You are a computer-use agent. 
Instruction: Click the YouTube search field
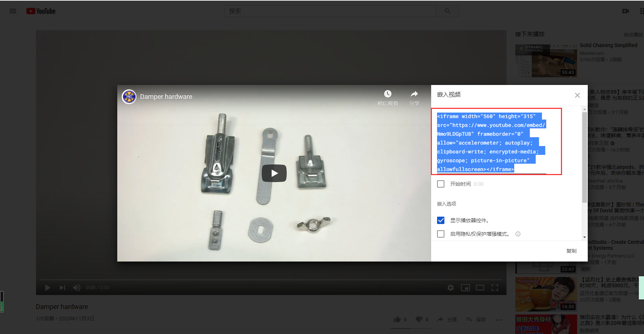330,11
